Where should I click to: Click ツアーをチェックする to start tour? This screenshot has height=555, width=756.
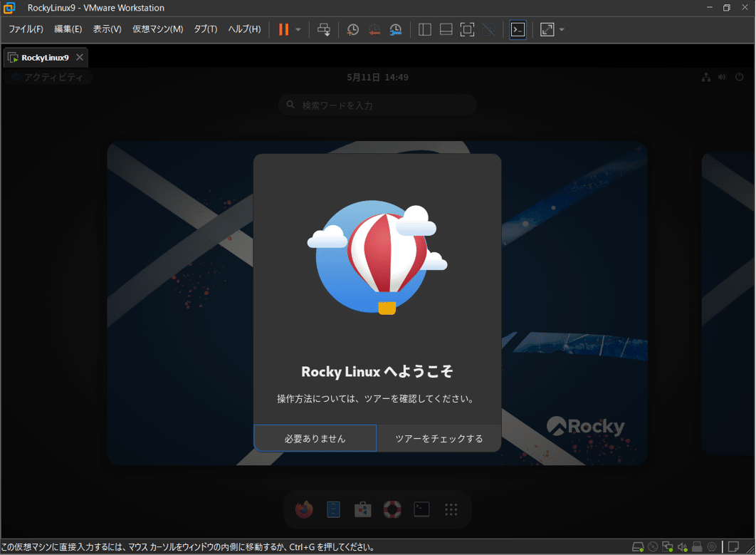coord(439,438)
